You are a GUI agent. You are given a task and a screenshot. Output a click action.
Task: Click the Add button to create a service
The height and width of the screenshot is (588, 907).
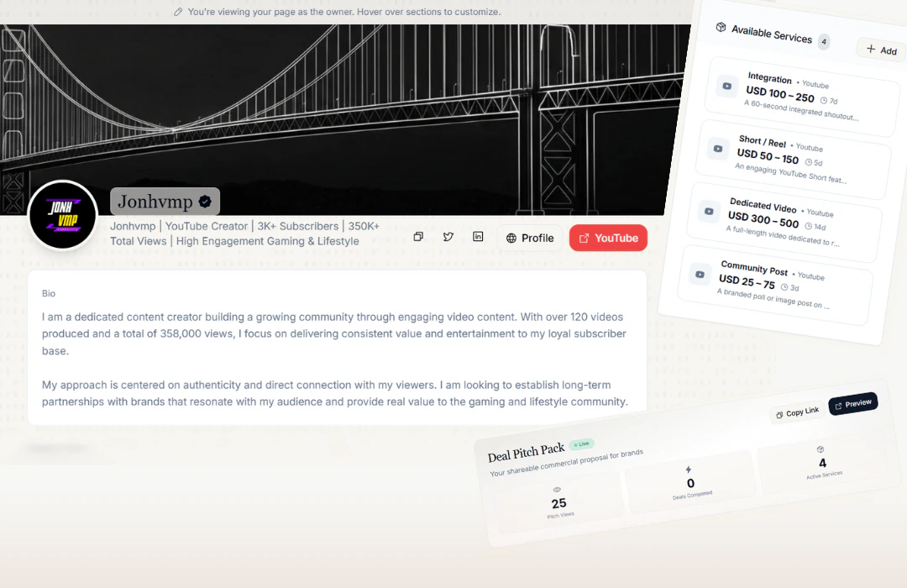point(881,50)
